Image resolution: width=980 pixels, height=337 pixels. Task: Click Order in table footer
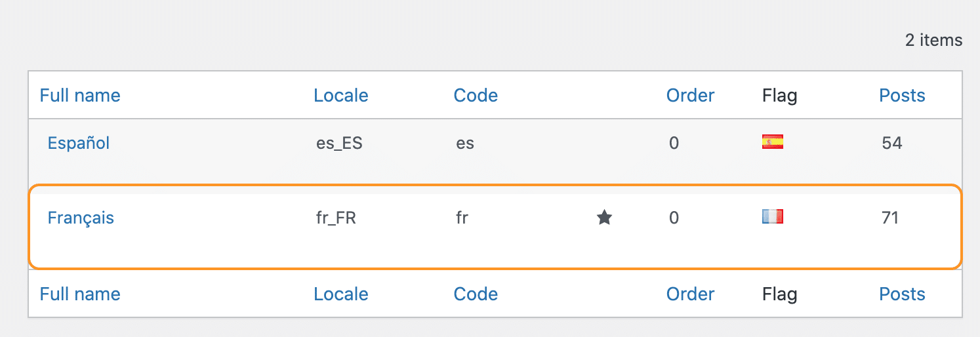point(690,294)
